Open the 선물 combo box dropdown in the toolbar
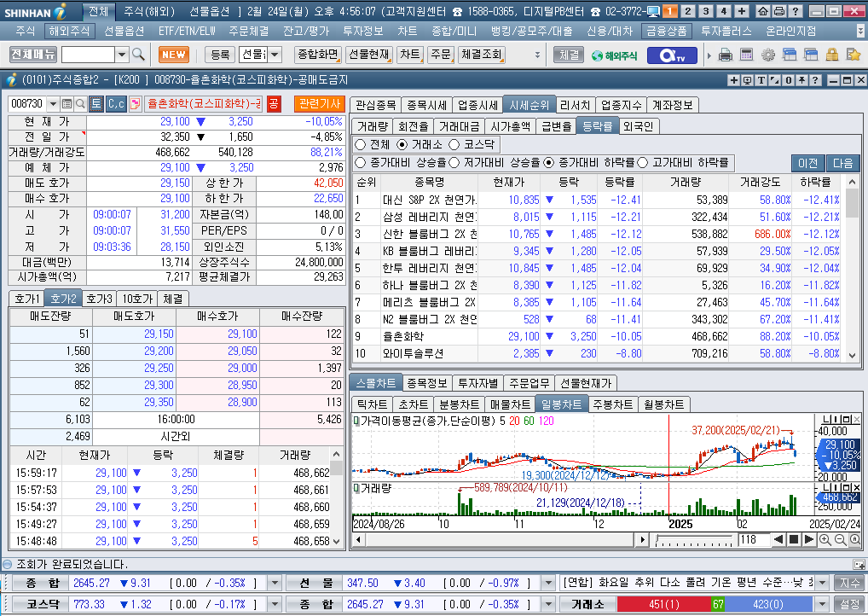 275,55
